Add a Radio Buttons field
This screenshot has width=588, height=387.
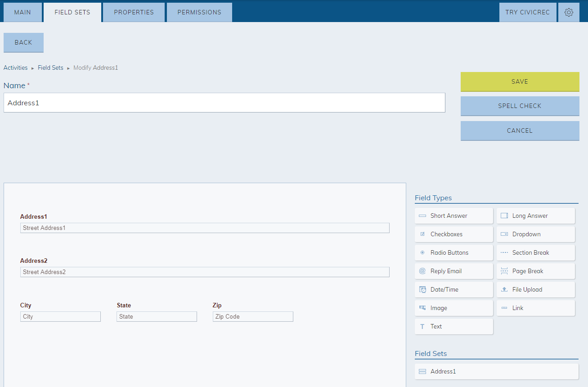tap(454, 253)
